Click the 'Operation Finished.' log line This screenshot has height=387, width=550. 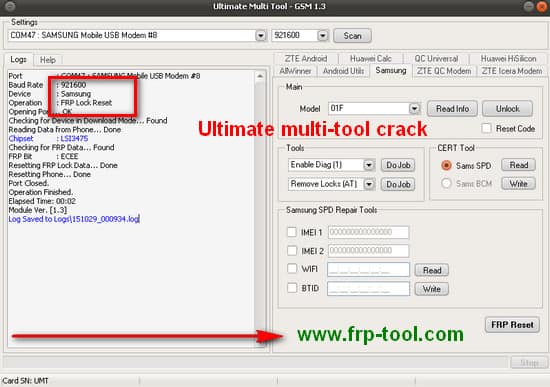coord(41,192)
